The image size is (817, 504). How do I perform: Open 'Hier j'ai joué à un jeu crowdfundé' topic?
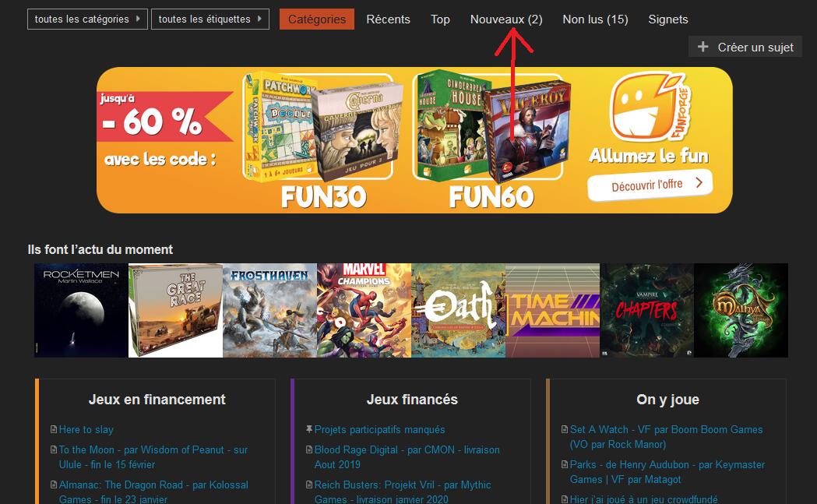pyautogui.click(x=643, y=499)
